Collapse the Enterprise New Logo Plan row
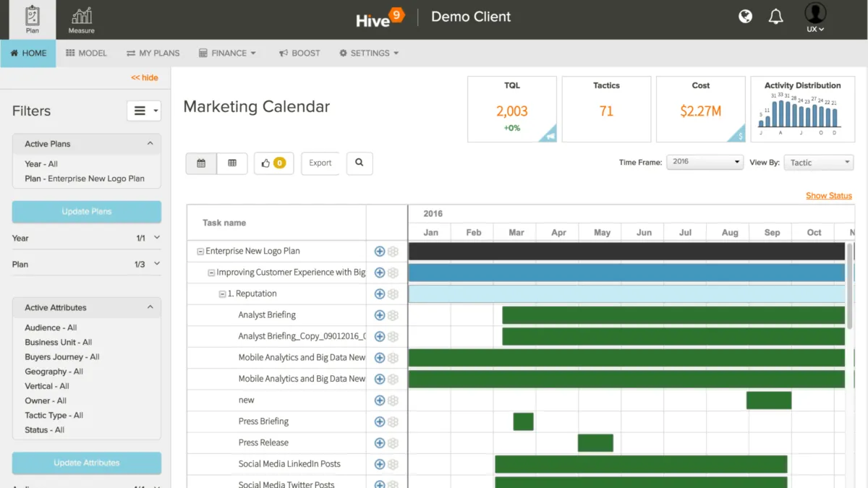Image resolution: width=868 pixels, height=488 pixels. [x=200, y=252]
